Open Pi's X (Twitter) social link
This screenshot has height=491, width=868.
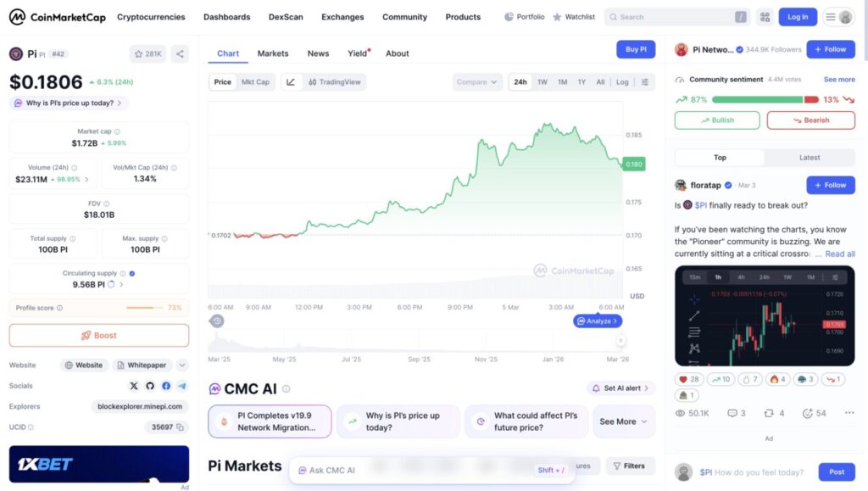point(134,386)
